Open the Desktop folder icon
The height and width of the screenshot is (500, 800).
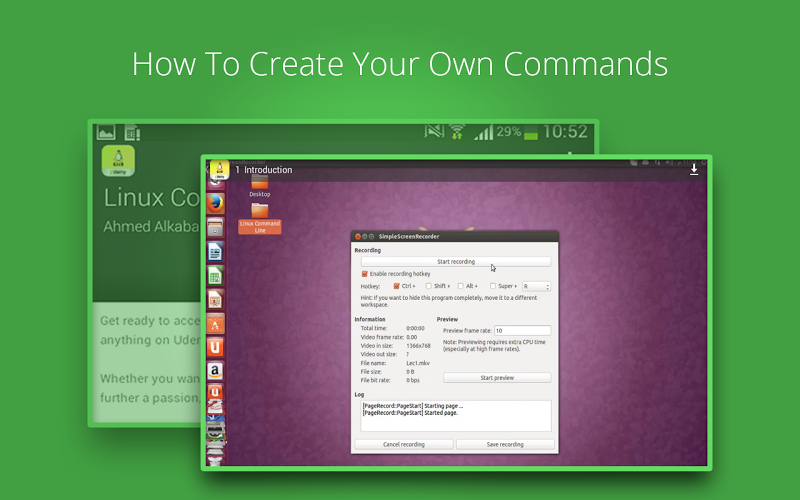[260, 186]
